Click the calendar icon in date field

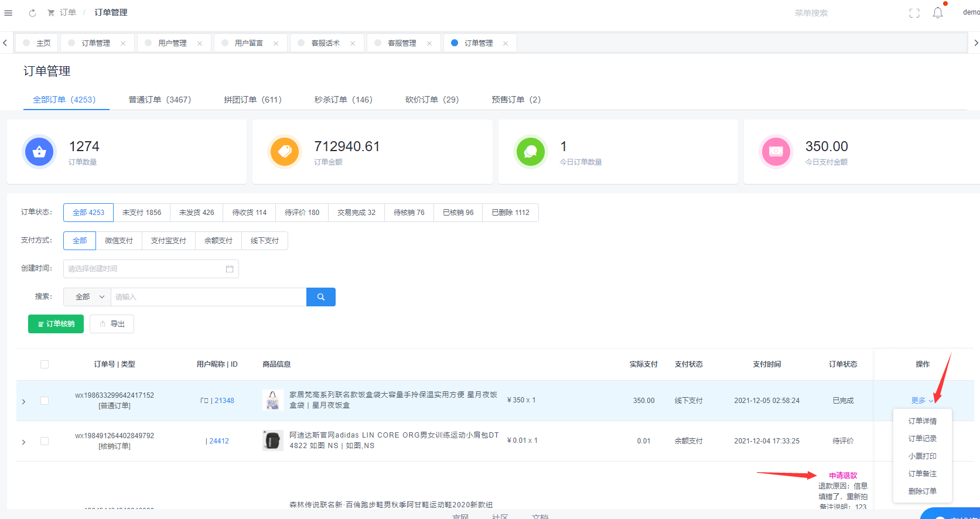[230, 269]
